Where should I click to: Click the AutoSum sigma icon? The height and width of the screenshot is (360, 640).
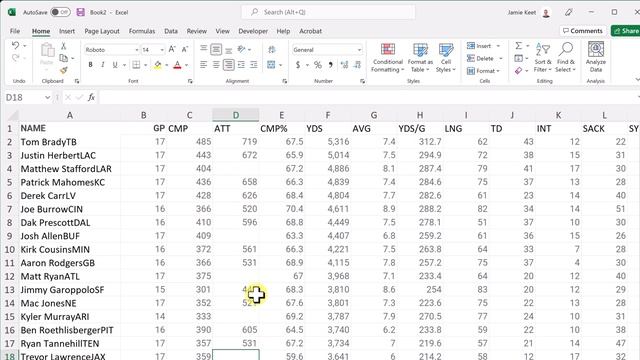pos(518,46)
